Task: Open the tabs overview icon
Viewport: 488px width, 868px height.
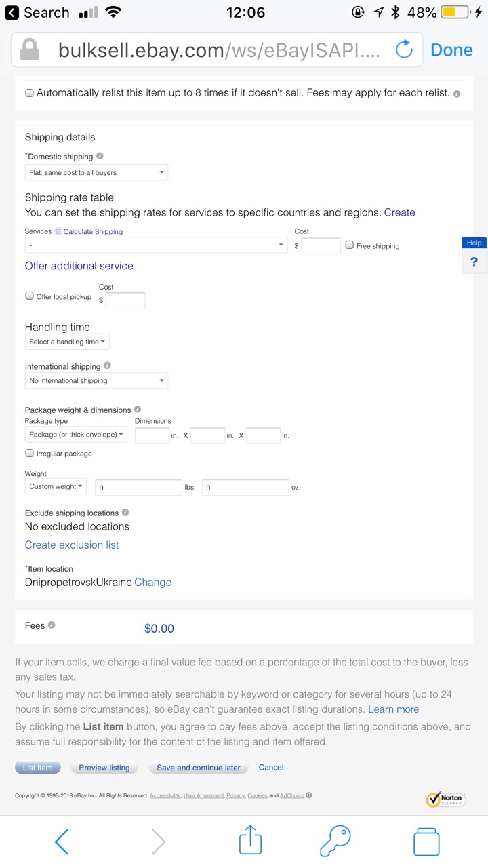Action: tap(426, 842)
